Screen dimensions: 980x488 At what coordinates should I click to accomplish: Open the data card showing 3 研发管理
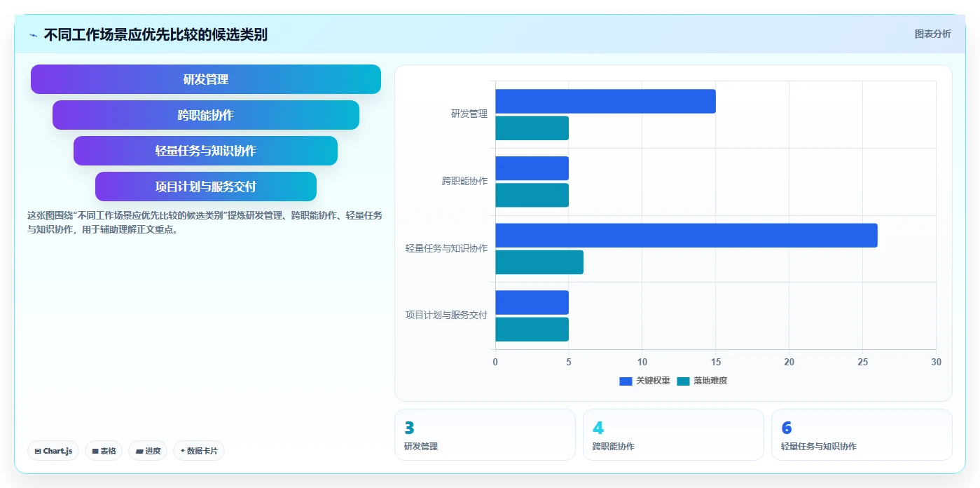(485, 435)
